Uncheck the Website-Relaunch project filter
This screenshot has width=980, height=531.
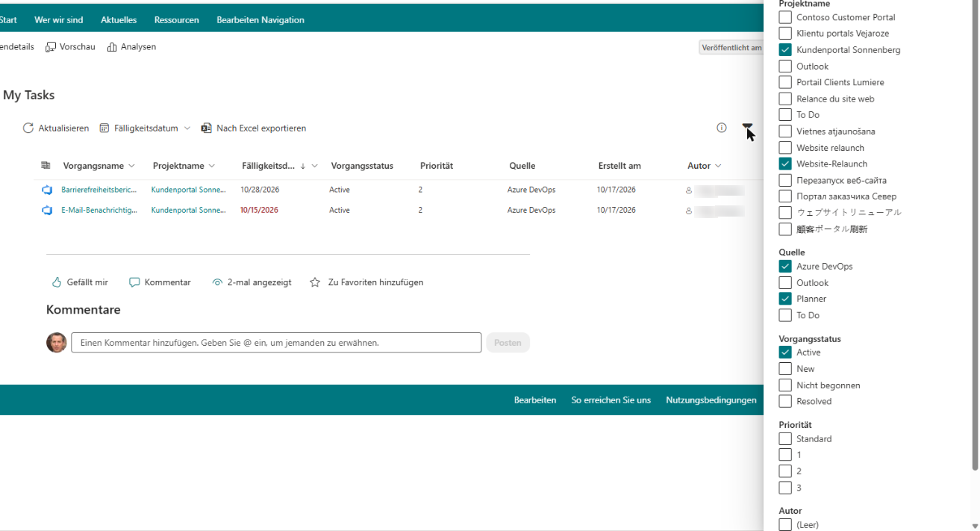[785, 164]
